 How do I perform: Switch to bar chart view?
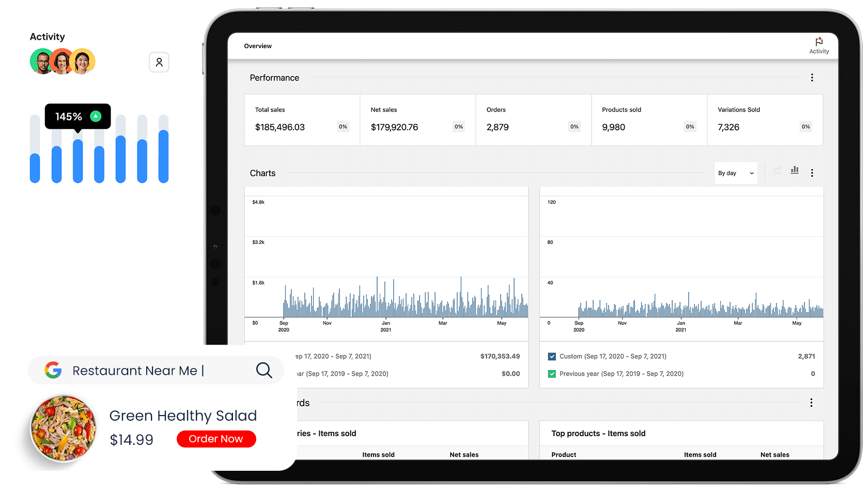(x=795, y=170)
